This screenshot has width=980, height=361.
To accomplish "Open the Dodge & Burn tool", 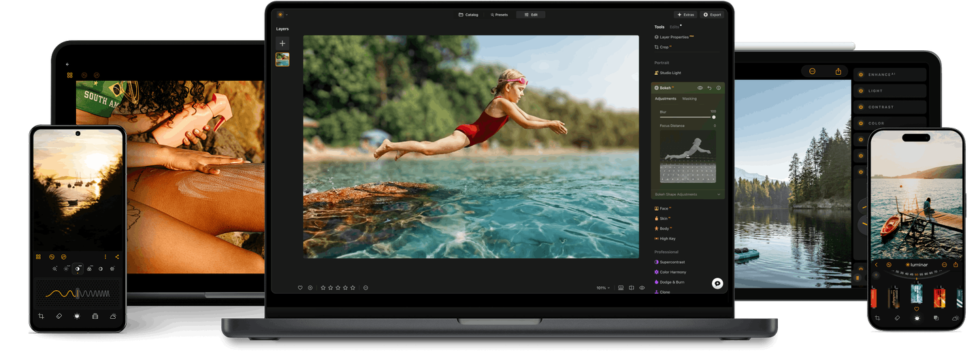I will [x=670, y=282].
